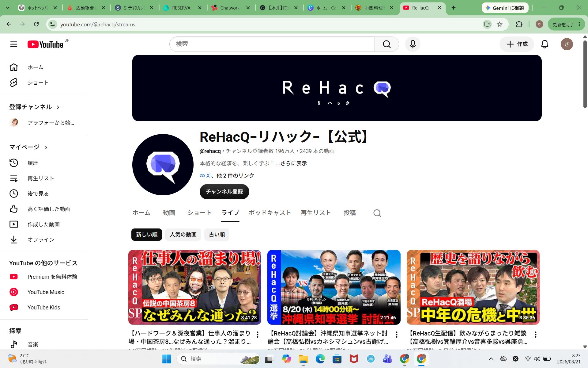Open File Explorer from taskbar
This screenshot has width=588, height=368.
coord(303,359)
